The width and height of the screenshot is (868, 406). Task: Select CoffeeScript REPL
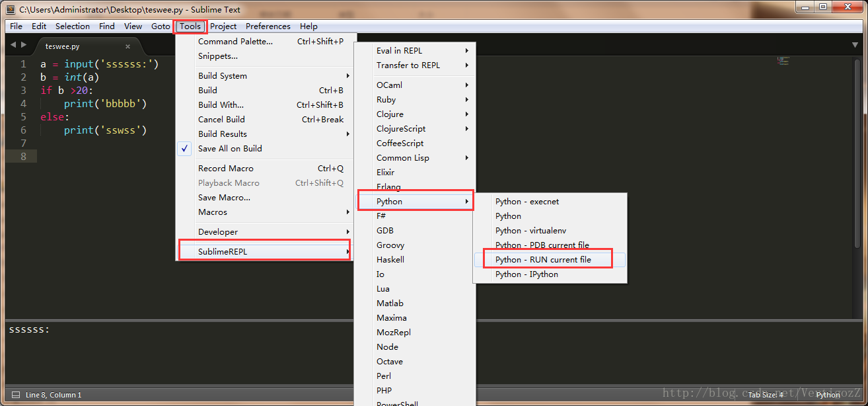[x=416, y=143]
